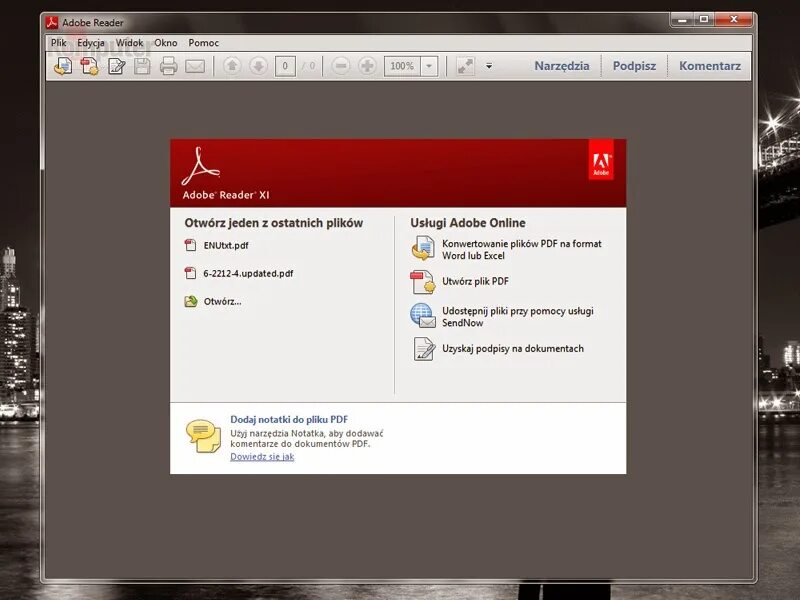Open the Podpisz pane
Image resolution: width=800 pixels, height=600 pixels.
click(634, 66)
